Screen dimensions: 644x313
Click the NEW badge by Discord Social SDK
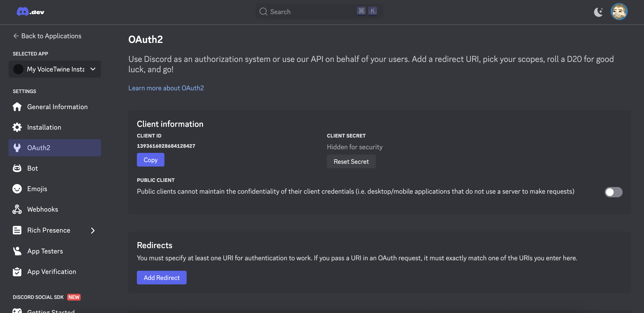tap(74, 297)
